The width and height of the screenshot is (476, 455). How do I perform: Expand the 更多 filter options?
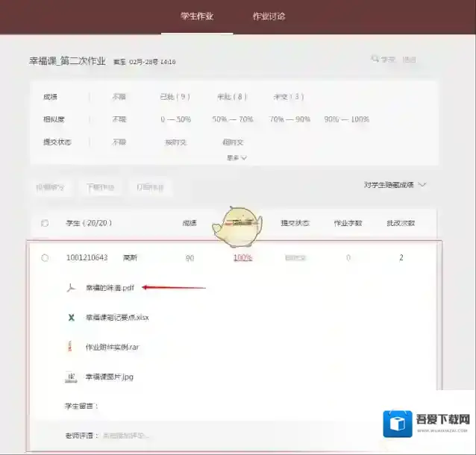pyautogui.click(x=237, y=158)
